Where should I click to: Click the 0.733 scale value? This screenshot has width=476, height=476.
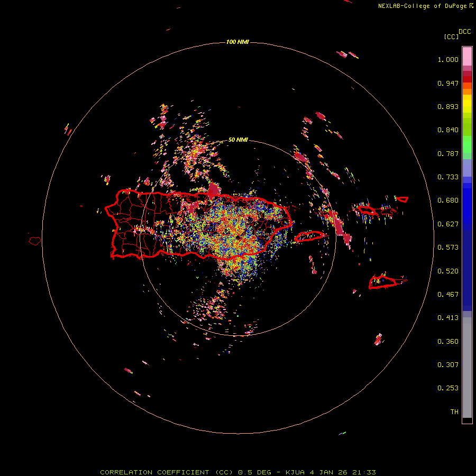(x=448, y=177)
